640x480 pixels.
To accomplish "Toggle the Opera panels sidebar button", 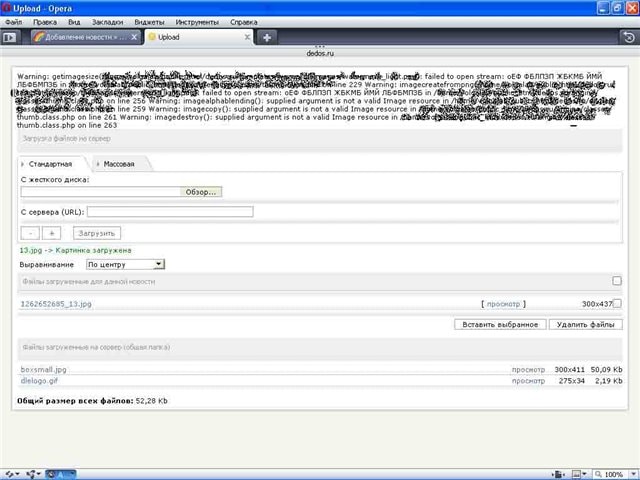I will click(9, 38).
